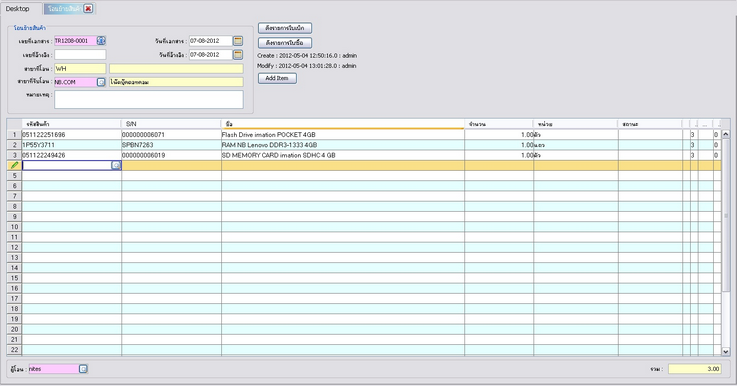737x386 pixels.
Task: Switch to the Desktop tab
Action: pos(17,8)
